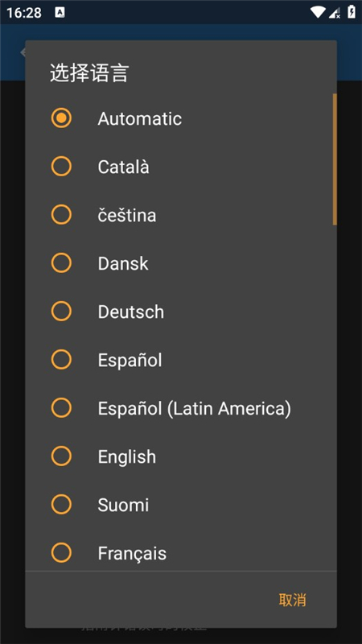
Task: Tap the mobile signal icon
Action: click(335, 13)
